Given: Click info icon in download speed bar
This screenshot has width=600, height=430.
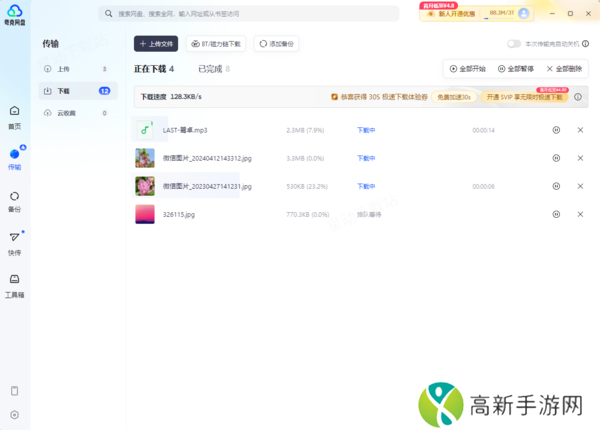Looking at the screenshot, I should 578,97.
